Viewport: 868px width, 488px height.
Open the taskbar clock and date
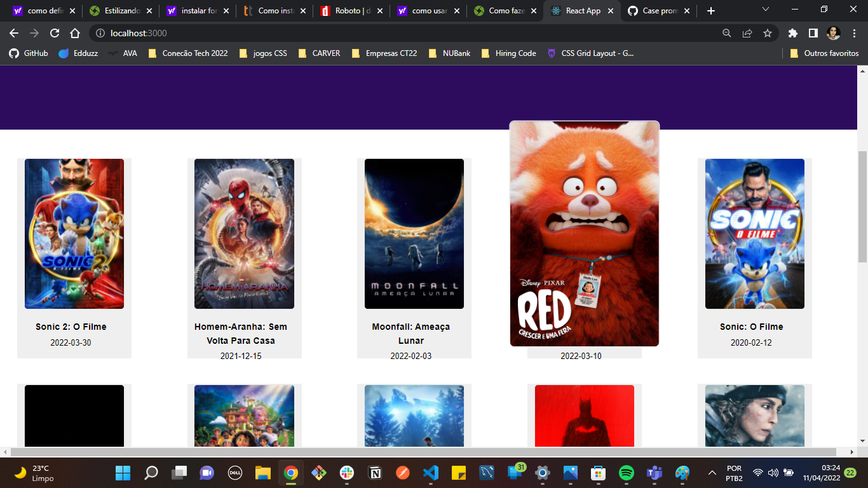point(821,473)
